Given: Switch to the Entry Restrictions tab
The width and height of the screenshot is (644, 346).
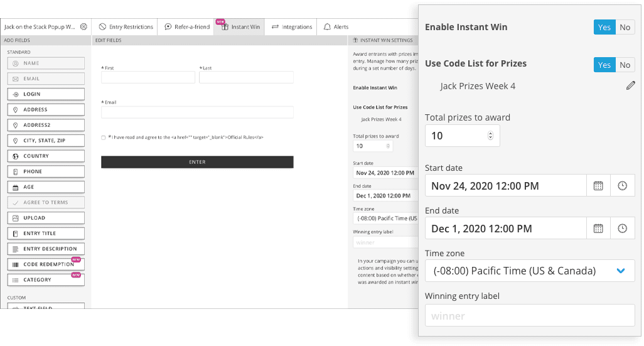Looking at the screenshot, I should [x=126, y=27].
